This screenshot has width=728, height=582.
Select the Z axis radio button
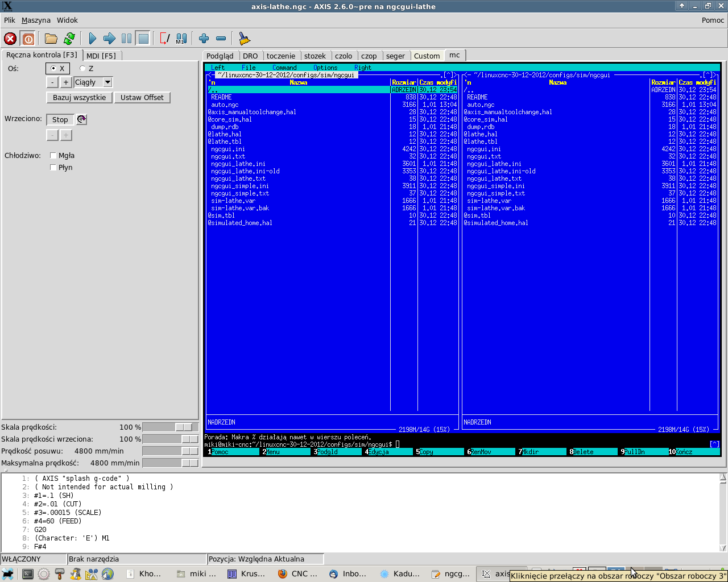pos(86,69)
